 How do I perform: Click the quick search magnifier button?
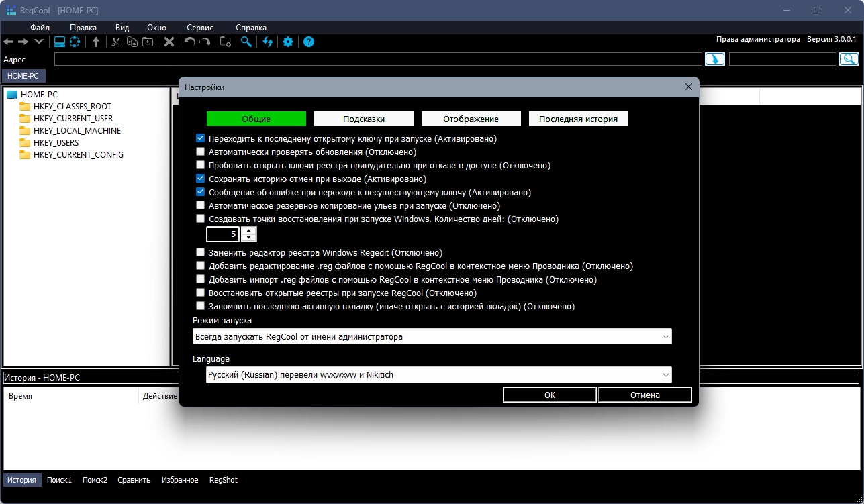click(849, 60)
